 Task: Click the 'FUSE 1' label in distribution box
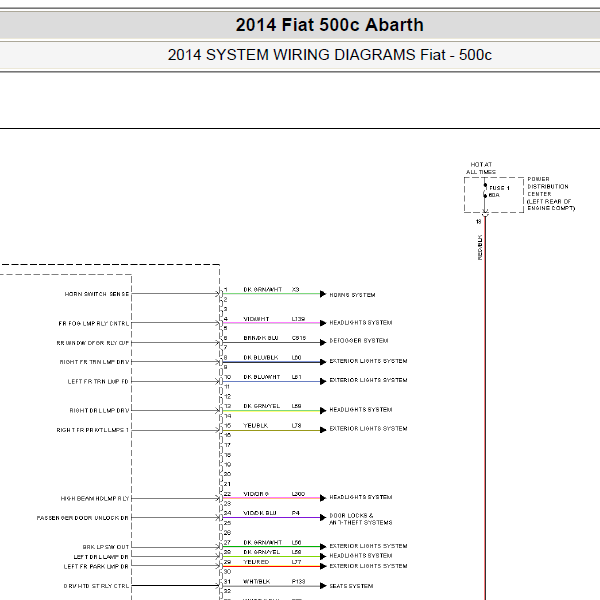pyautogui.click(x=499, y=188)
